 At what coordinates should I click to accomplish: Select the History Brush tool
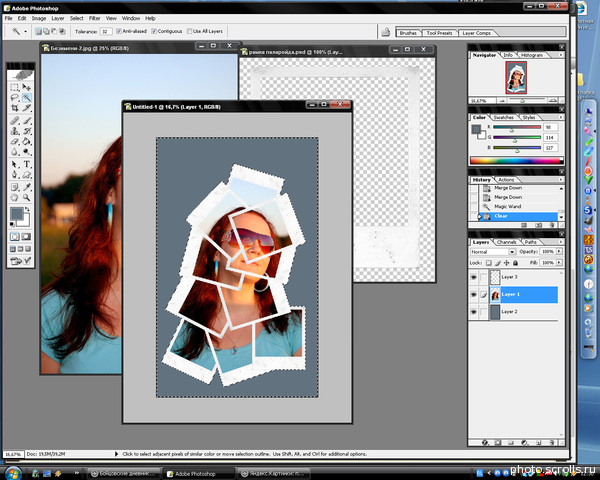point(26,131)
